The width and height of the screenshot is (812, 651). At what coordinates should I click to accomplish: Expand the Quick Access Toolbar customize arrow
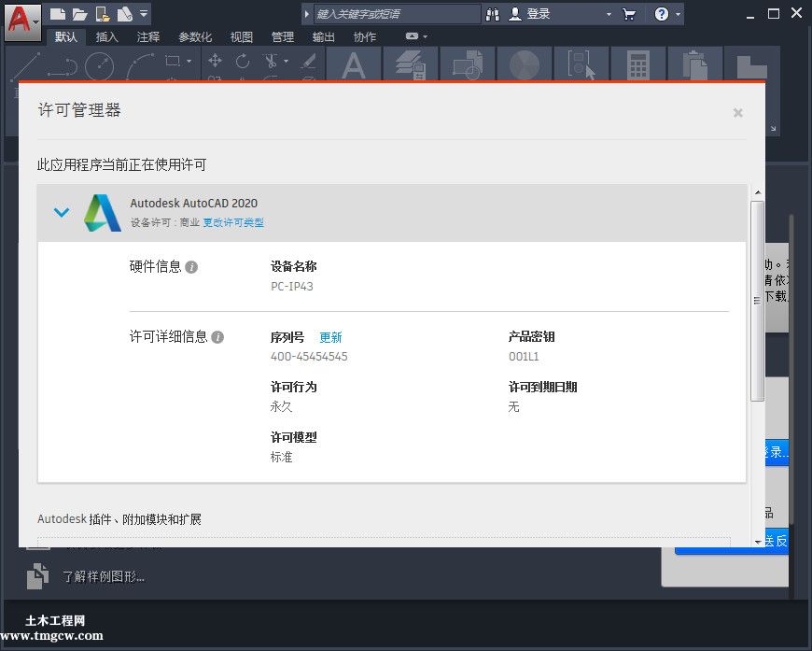click(x=144, y=14)
